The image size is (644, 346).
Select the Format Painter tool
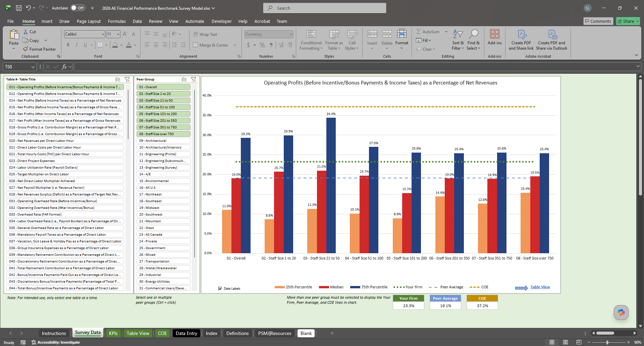tap(40, 49)
